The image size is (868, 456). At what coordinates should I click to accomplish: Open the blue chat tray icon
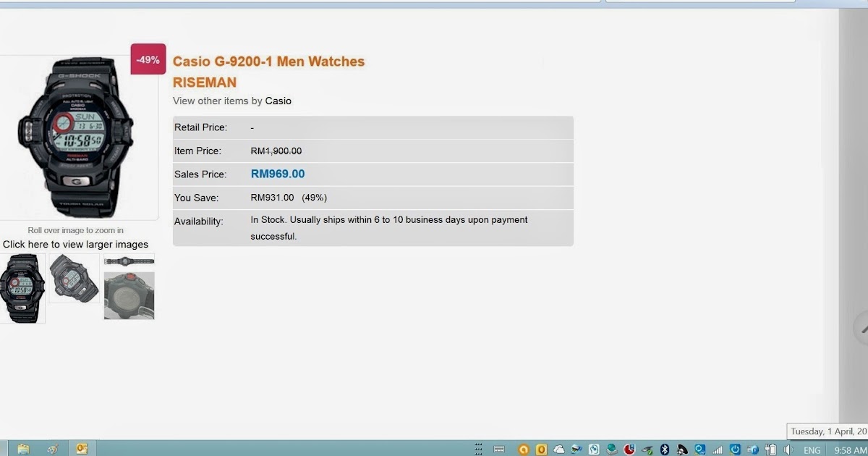[x=700, y=448]
